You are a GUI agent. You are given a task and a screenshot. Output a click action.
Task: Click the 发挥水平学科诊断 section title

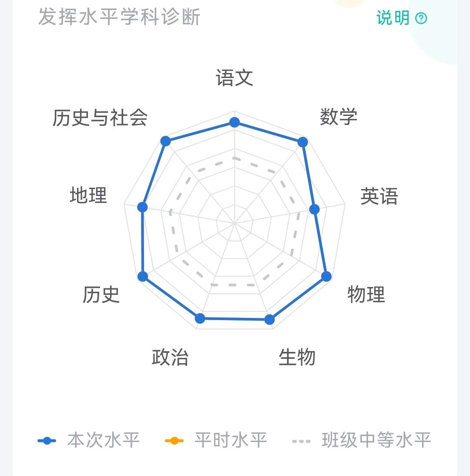[119, 18]
